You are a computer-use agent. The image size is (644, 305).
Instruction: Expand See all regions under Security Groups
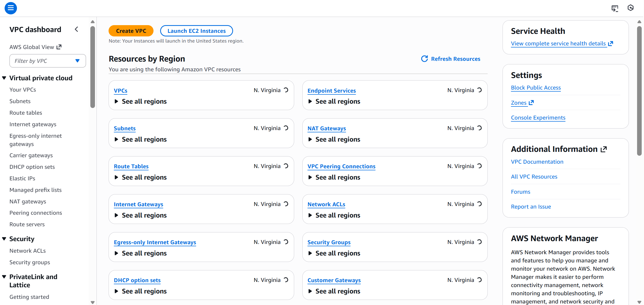coord(334,253)
